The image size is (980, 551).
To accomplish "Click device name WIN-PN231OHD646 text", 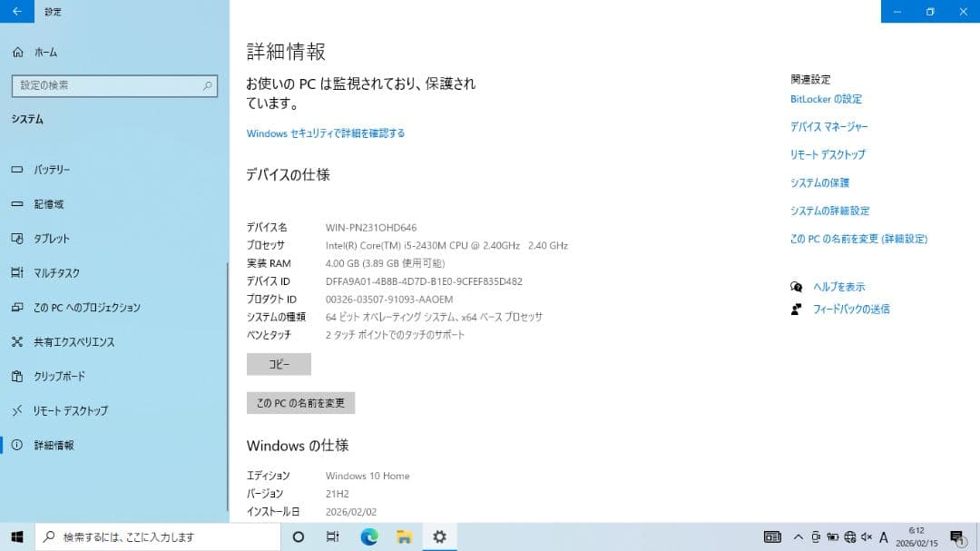I will 370,228.
